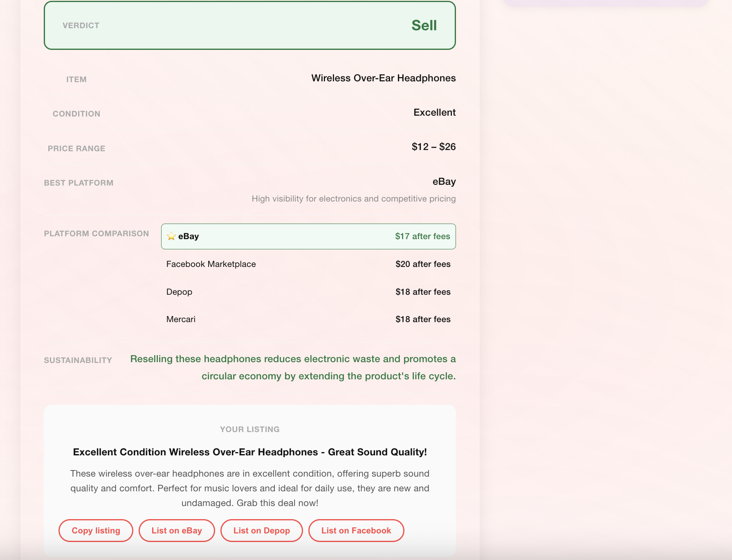
Task: Click the star icon beside eBay
Action: click(x=171, y=236)
